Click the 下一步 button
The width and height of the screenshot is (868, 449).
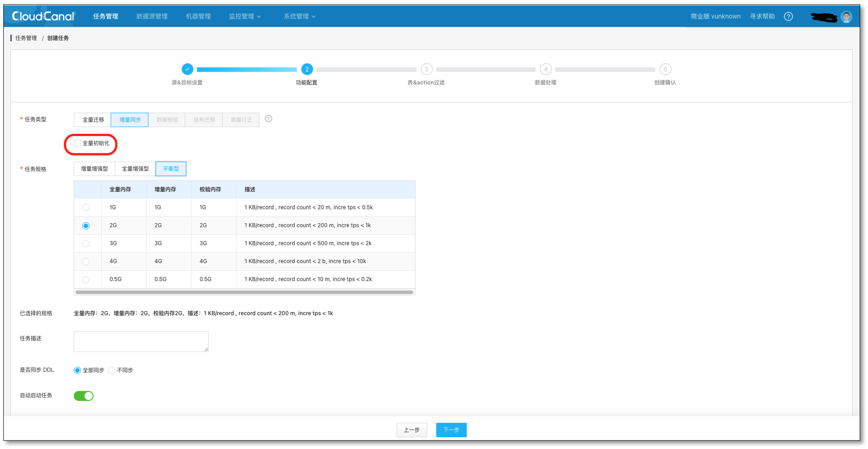pos(451,429)
